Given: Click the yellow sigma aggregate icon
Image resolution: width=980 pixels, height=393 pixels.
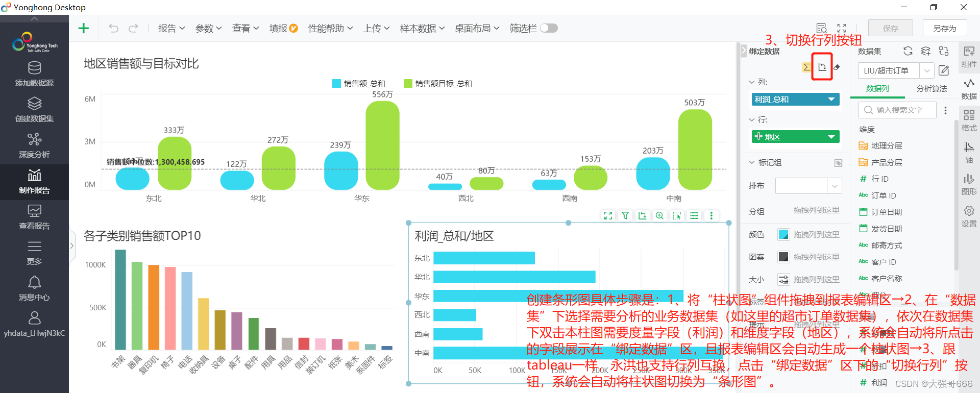Looking at the screenshot, I should (806, 67).
